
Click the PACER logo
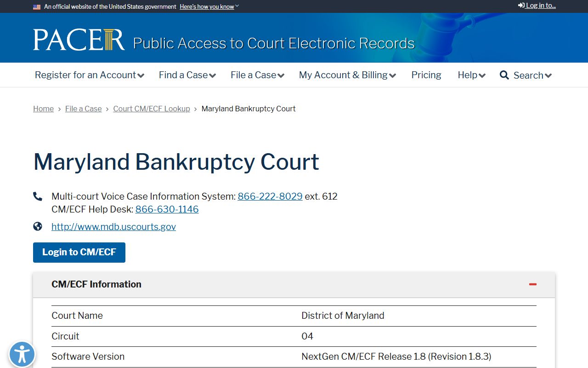click(x=79, y=40)
